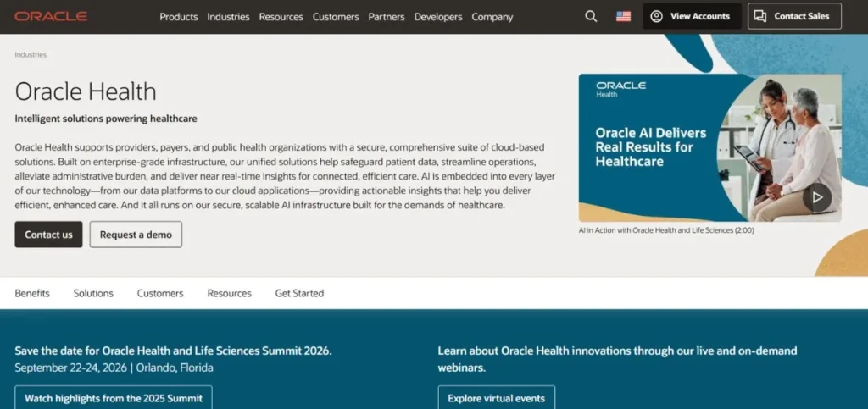
Task: Open the Products menu
Action: point(179,17)
